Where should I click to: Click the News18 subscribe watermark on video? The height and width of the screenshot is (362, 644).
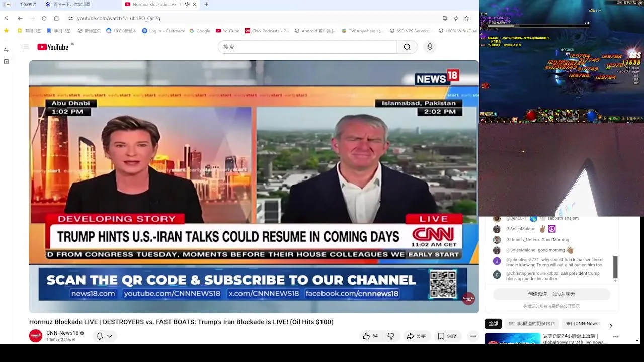[x=468, y=298]
